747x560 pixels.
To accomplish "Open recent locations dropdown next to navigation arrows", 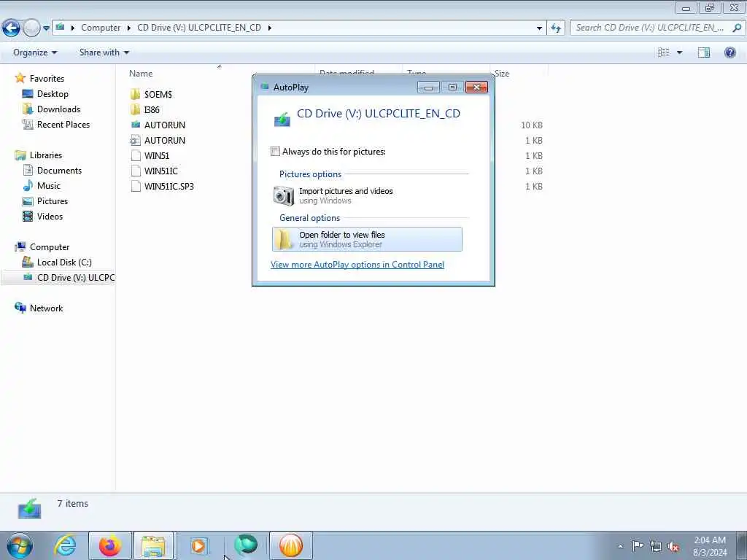I will tap(46, 28).
